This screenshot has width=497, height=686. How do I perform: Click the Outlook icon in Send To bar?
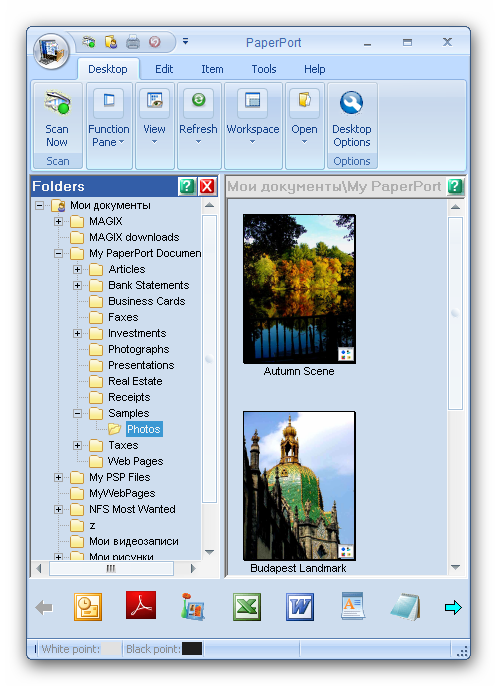(x=88, y=606)
